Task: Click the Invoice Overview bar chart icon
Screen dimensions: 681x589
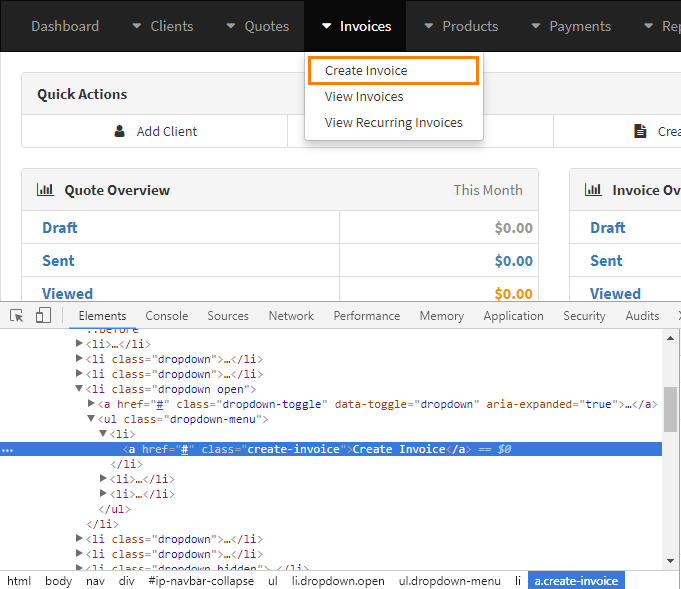Action: click(593, 190)
